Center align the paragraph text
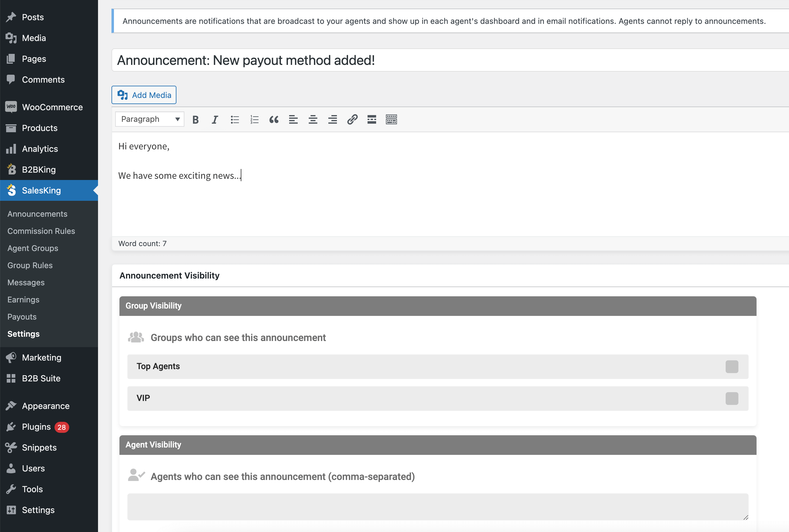Screen dimensions: 789x532 (313, 119)
